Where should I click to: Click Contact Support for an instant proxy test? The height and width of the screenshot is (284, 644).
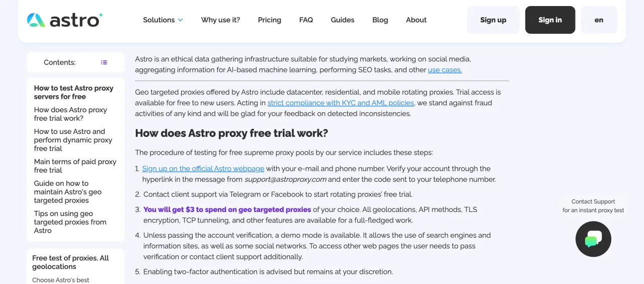[593, 206]
